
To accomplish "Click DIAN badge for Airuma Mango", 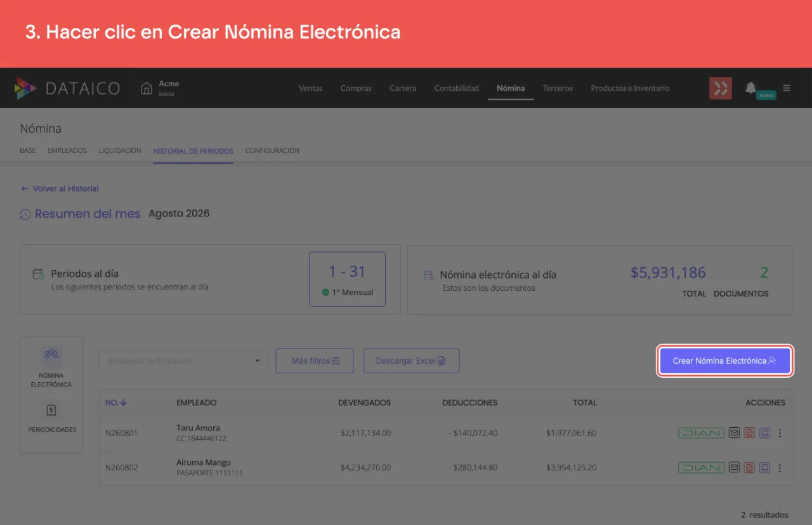I will click(x=701, y=468).
